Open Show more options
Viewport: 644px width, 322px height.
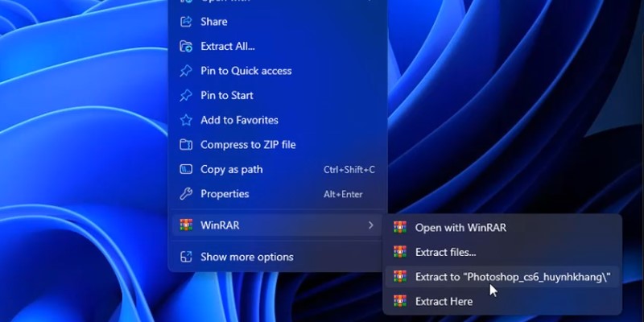[x=246, y=257]
